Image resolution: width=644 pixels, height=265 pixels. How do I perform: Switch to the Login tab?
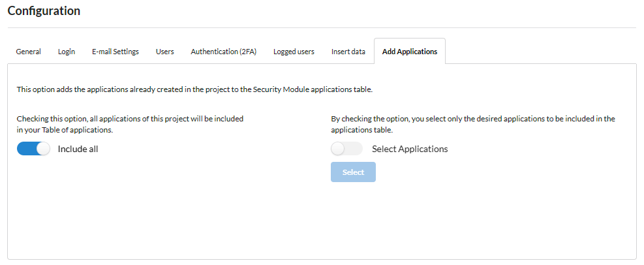66,52
